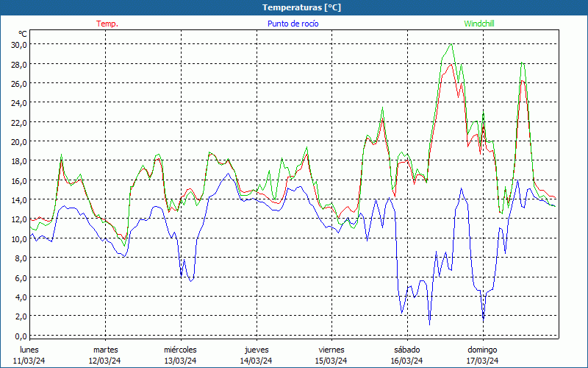Screen dimensions: 588x368
Task: Click the 8,0 y-axis value
Action: pos(21,258)
